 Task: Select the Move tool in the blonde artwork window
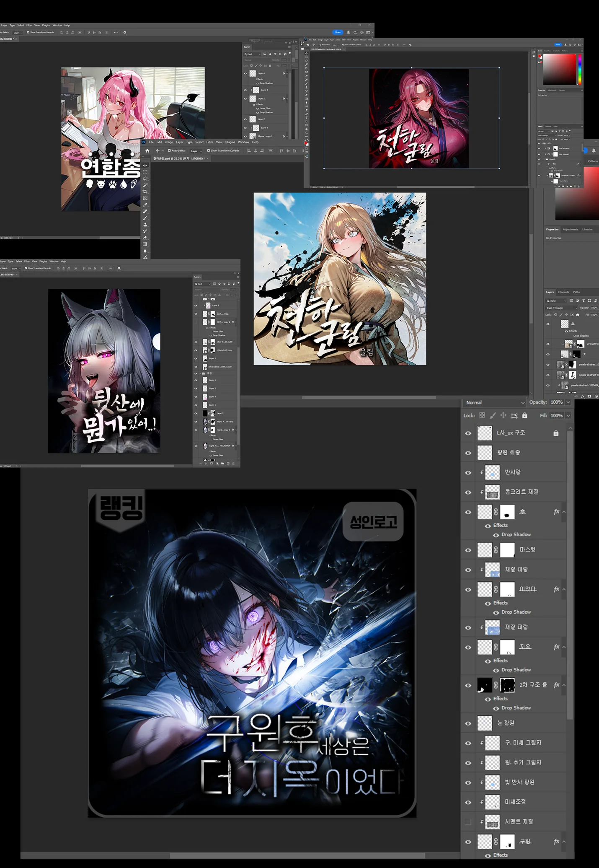pyautogui.click(x=145, y=166)
